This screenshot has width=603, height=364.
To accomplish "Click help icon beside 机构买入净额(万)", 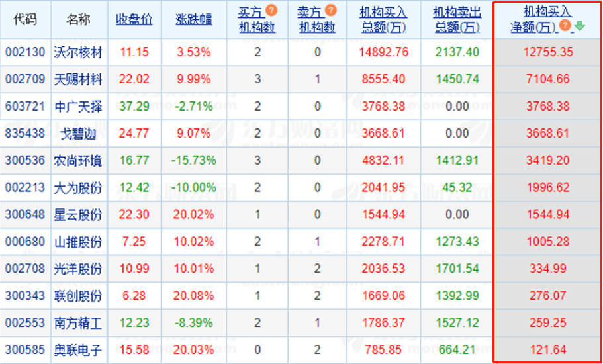I will pyautogui.click(x=565, y=26).
